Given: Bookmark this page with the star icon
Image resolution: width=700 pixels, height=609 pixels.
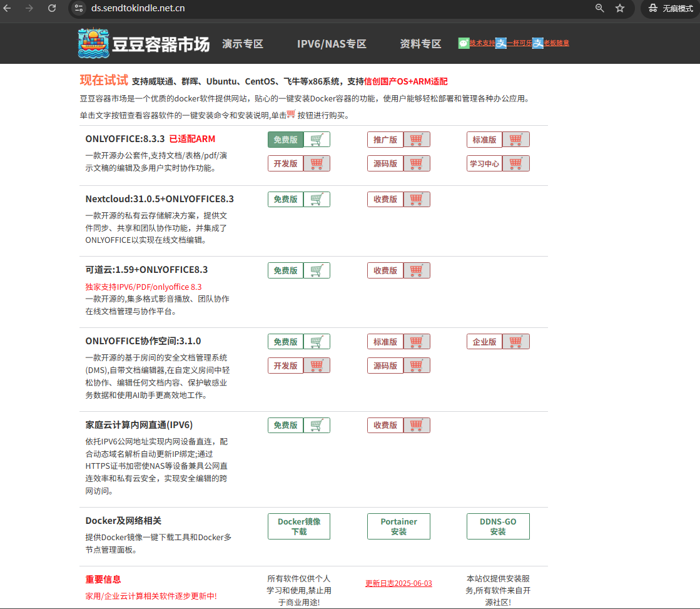Looking at the screenshot, I should tap(620, 8).
